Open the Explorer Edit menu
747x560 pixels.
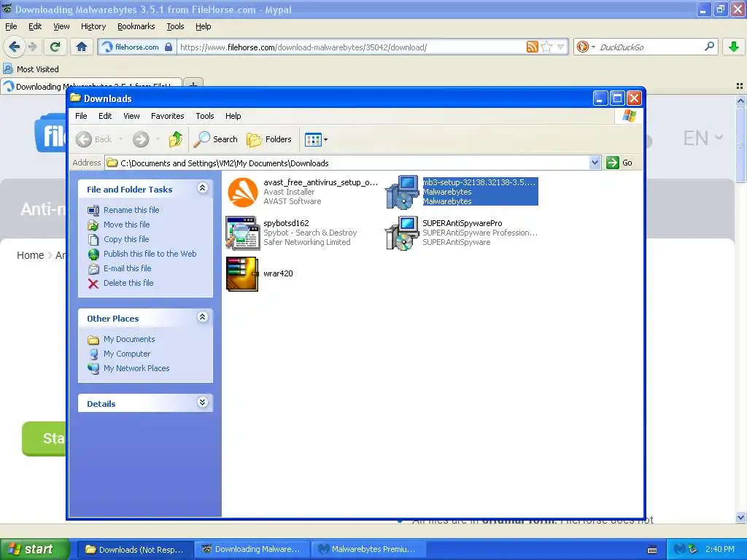pyautogui.click(x=105, y=116)
